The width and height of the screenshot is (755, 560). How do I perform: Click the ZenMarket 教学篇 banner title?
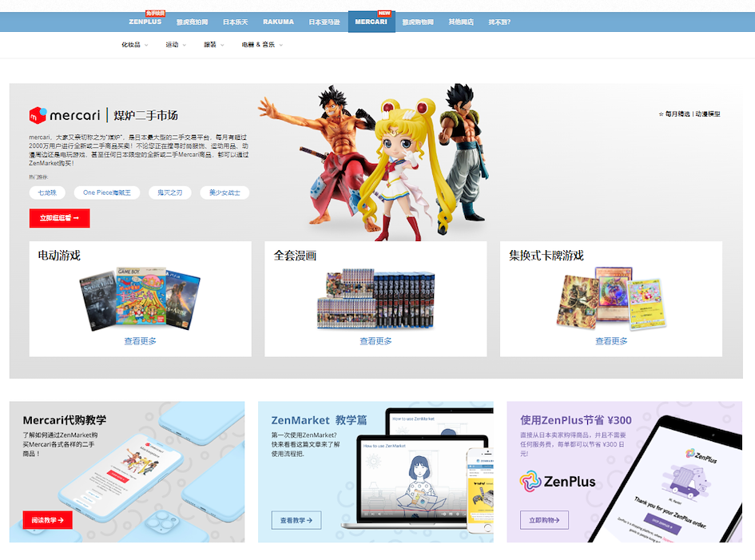(319, 420)
